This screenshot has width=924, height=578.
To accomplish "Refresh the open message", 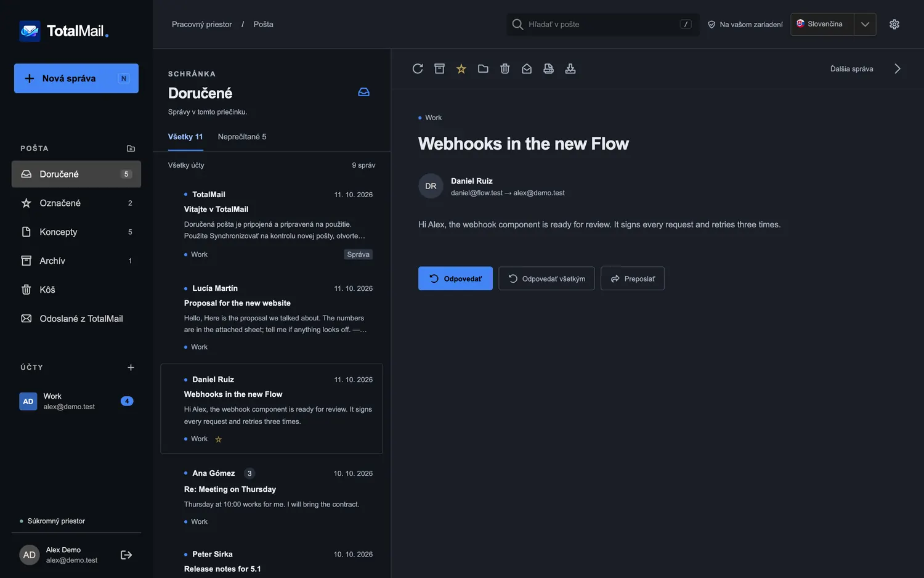I will click(x=418, y=69).
